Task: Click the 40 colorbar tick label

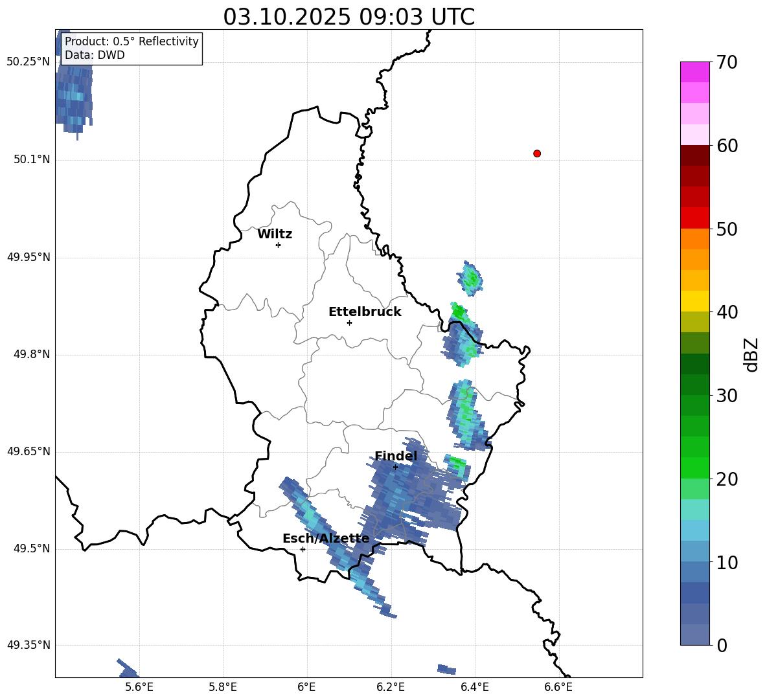Action: coord(727,312)
